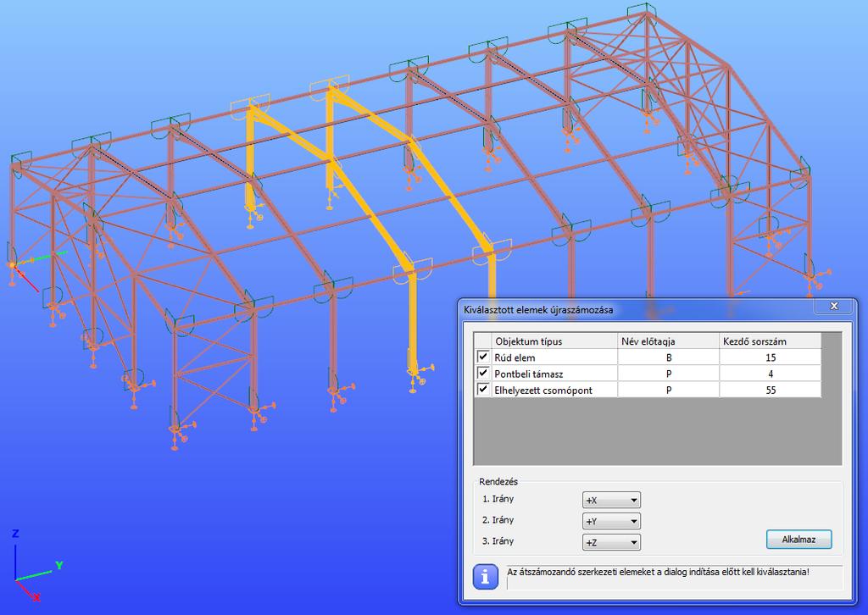
Task: Uncheck the Pontbeli támasz row checkbox
Action: coord(482,373)
